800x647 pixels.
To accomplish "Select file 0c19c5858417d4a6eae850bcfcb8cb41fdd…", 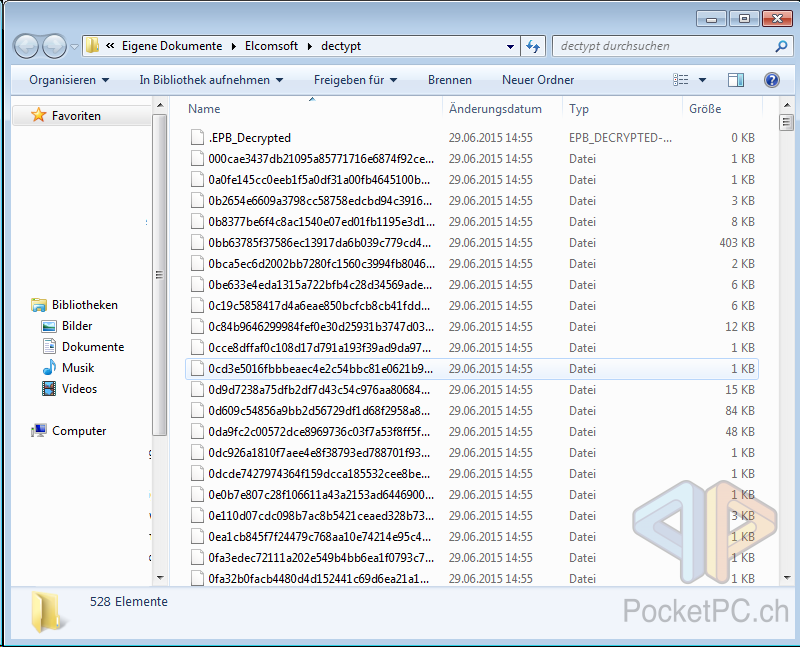I will click(472, 306).
